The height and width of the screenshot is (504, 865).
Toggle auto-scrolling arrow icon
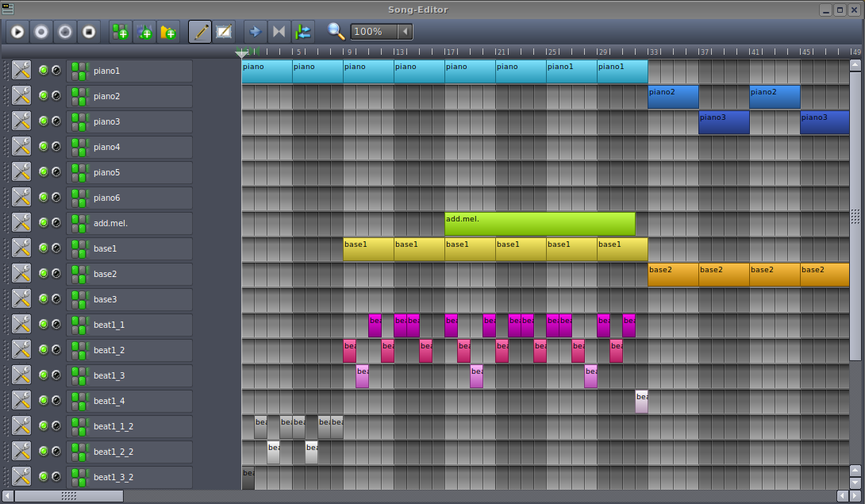click(255, 32)
